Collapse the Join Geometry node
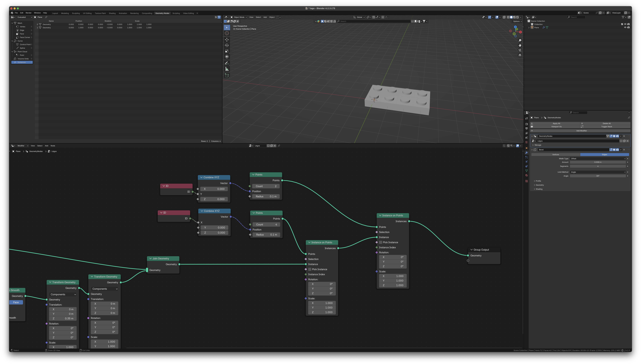641x364 pixels. pyautogui.click(x=150, y=258)
